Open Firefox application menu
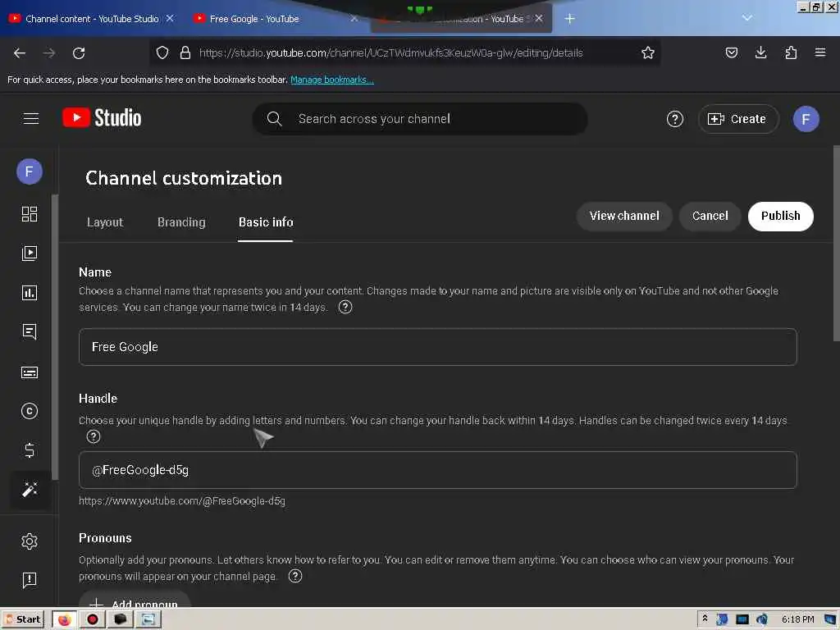This screenshot has height=630, width=840. pos(819,52)
